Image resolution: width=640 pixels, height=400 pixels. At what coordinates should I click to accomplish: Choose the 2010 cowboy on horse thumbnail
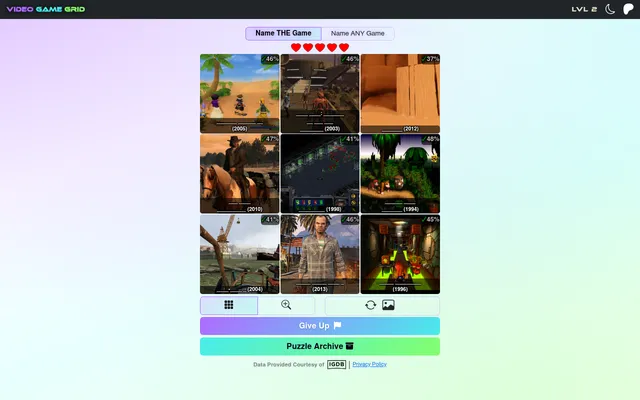[x=240, y=174]
